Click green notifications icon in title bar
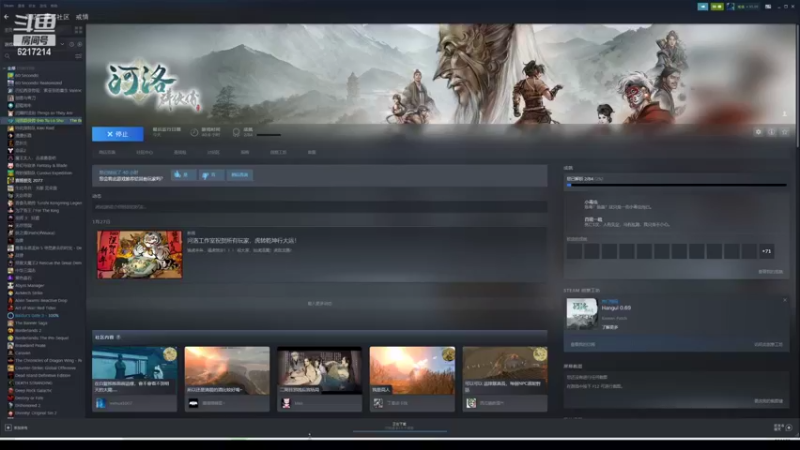 click(x=717, y=7)
